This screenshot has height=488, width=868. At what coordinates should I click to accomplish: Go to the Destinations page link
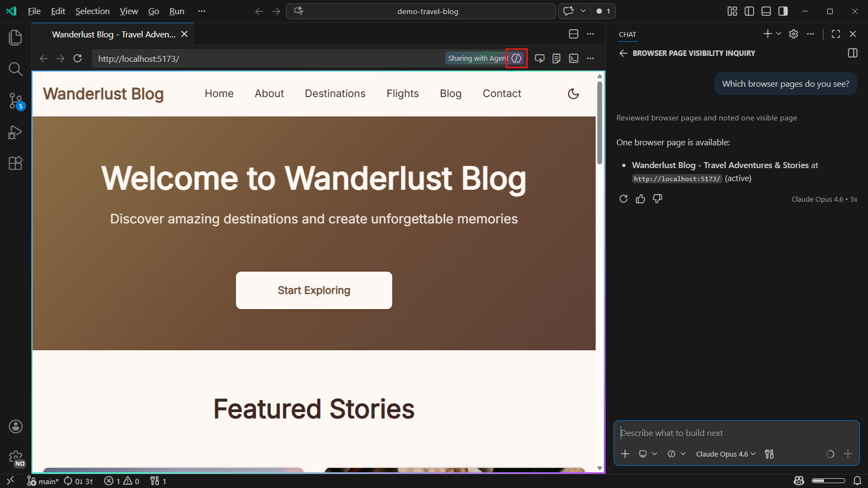point(335,94)
